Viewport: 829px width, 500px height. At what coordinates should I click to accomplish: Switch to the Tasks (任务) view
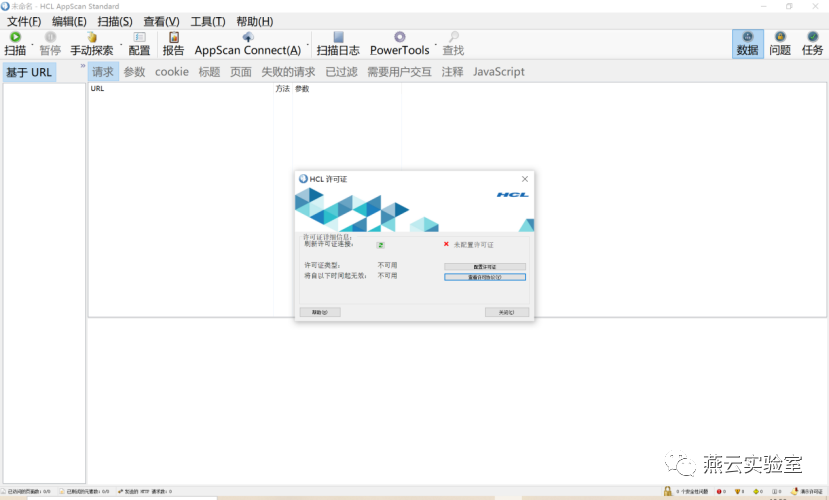tap(812, 43)
